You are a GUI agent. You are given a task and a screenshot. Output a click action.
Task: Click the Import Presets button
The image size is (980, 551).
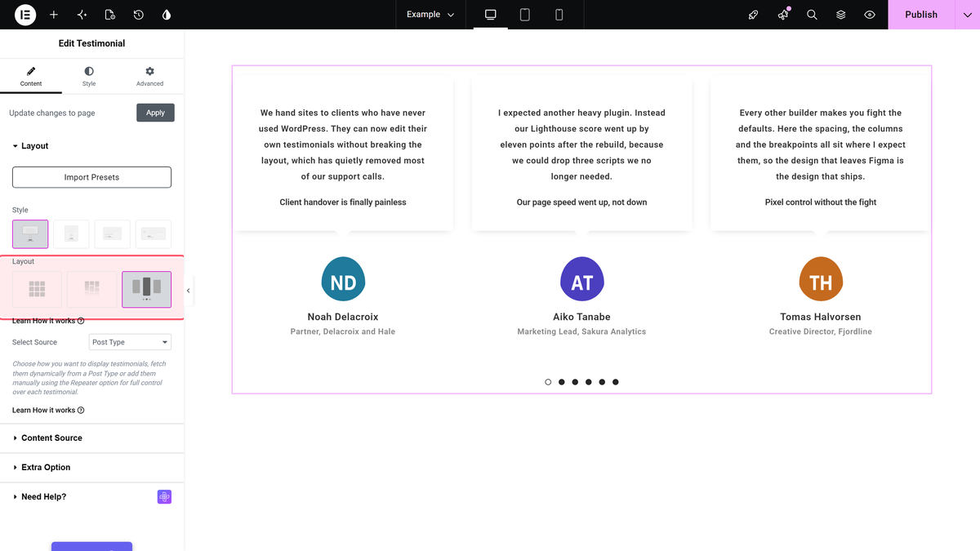[x=91, y=177]
